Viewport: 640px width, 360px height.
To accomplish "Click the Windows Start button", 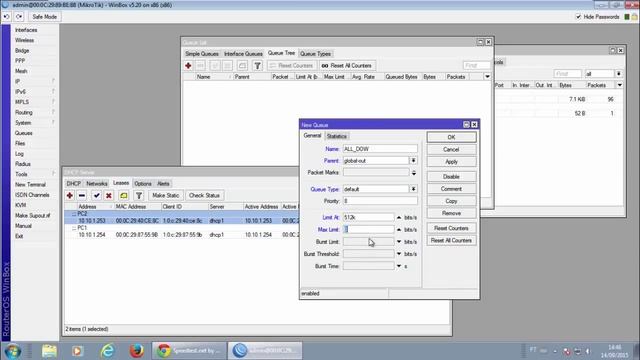I will [13, 351].
